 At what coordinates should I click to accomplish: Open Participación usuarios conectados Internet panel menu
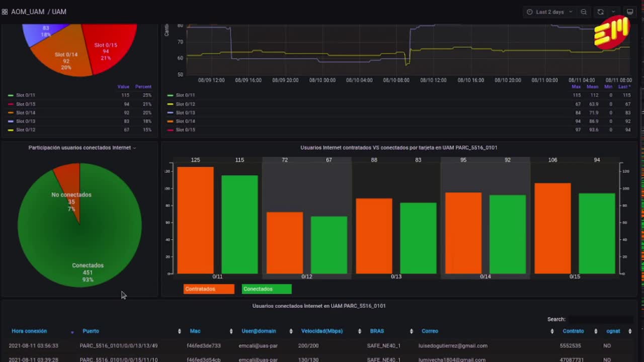coord(82,148)
